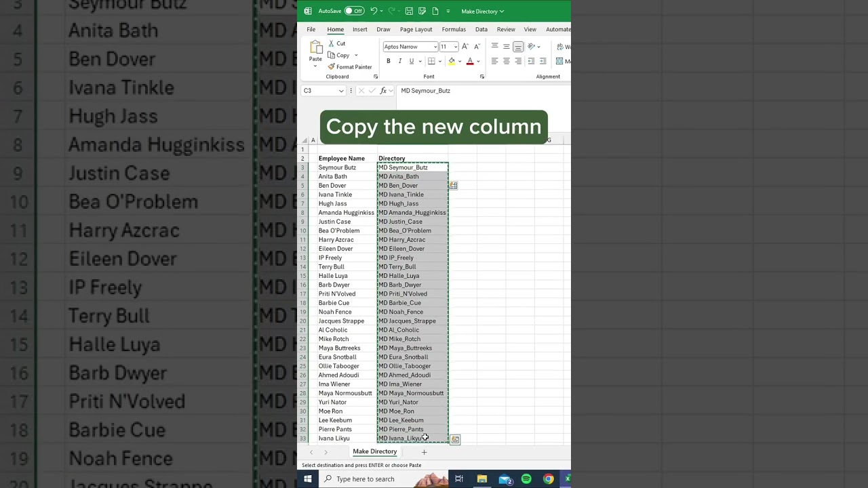The width and height of the screenshot is (868, 488).
Task: Open the Windows Start menu
Action: [x=307, y=479]
